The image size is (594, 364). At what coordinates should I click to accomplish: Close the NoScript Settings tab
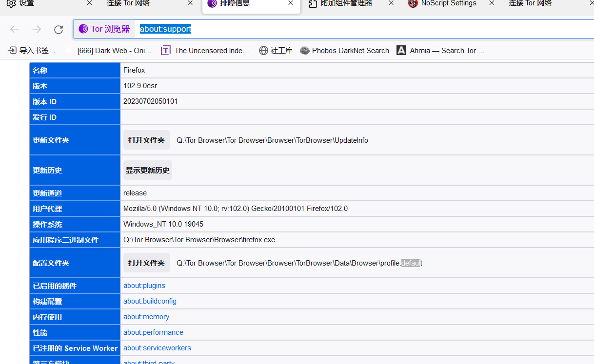(x=492, y=3)
